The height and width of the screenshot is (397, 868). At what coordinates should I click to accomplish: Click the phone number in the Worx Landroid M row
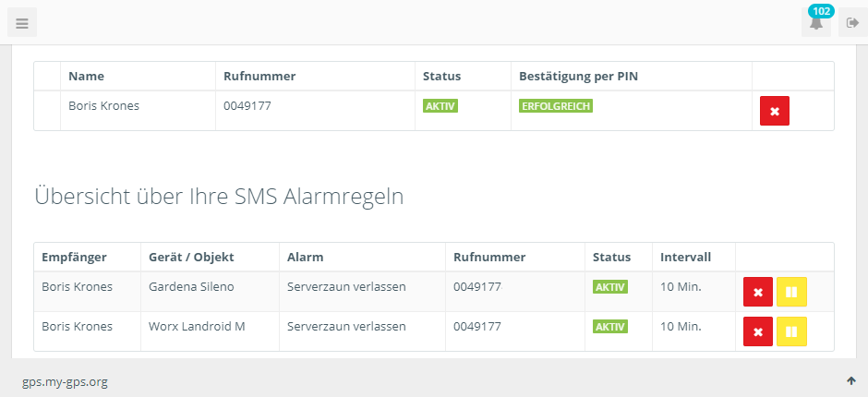[x=477, y=327]
